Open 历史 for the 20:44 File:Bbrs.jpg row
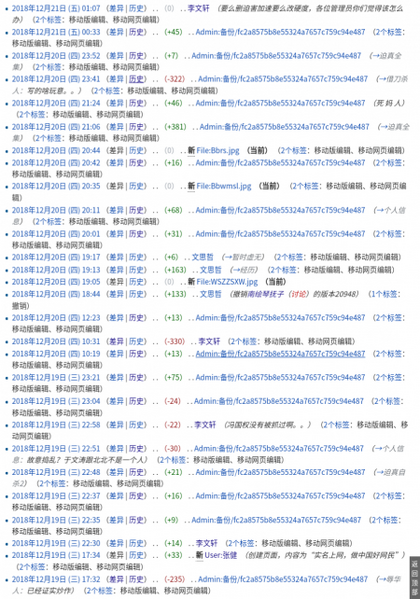 click(x=136, y=150)
